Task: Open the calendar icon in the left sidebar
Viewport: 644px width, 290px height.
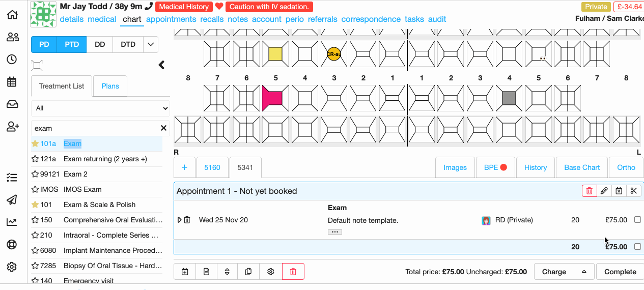Action: tap(12, 81)
